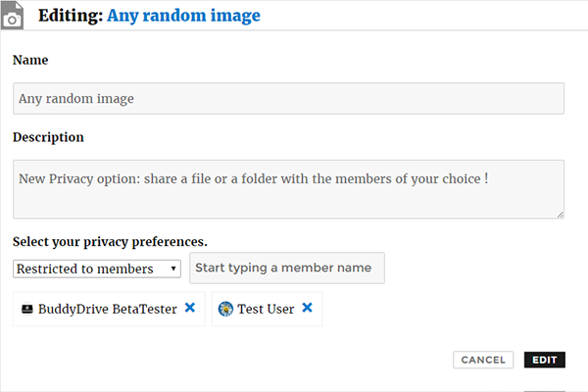Remove Test User with the X icon

click(x=307, y=308)
